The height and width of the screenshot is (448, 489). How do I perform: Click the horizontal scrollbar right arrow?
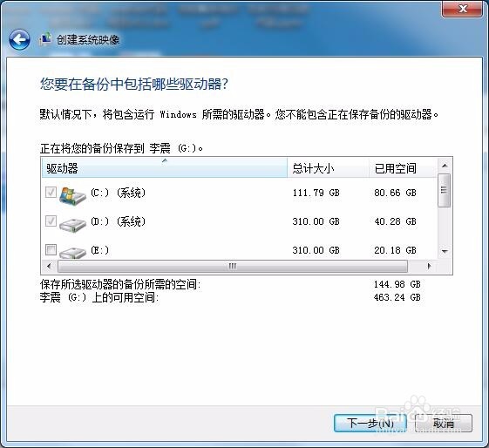tap(429, 266)
